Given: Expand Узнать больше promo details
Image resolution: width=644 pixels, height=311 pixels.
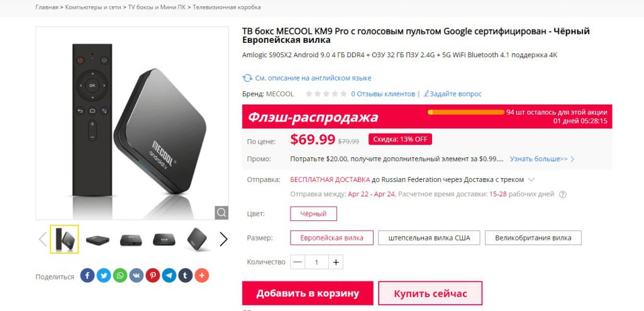Looking at the screenshot, I should [x=542, y=159].
